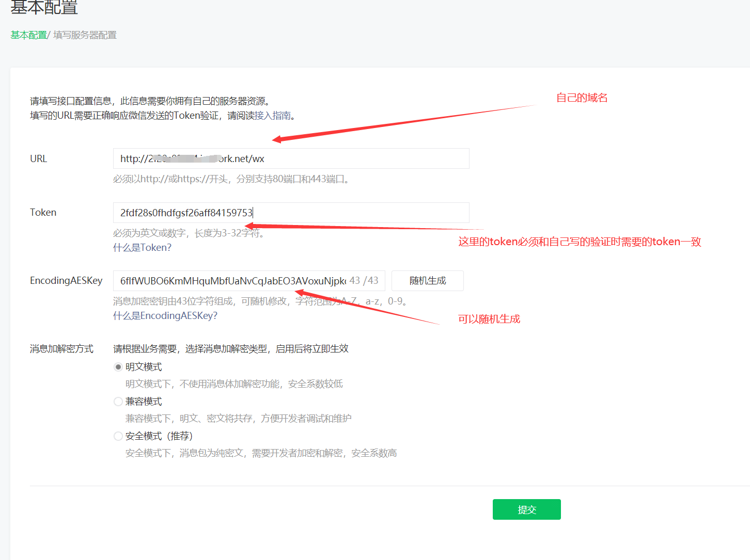Click the 基本配置 page heading
Screen dimensions: 750x560
click(x=43, y=8)
